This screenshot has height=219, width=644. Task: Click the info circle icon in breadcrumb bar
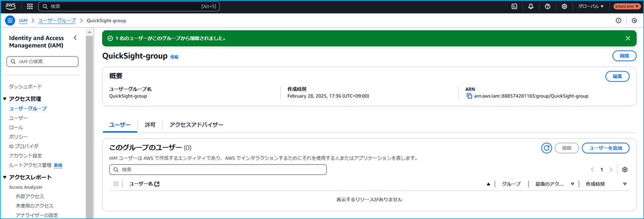tap(618, 21)
